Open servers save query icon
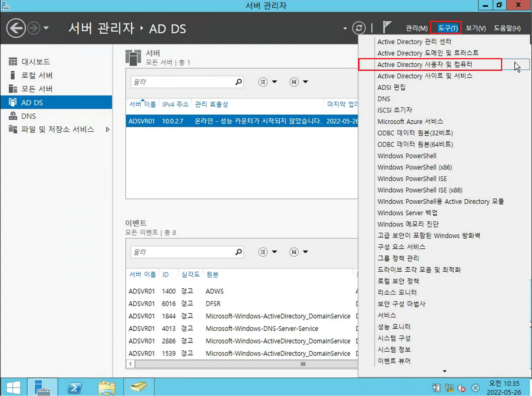This screenshot has height=396, width=532. (294, 82)
